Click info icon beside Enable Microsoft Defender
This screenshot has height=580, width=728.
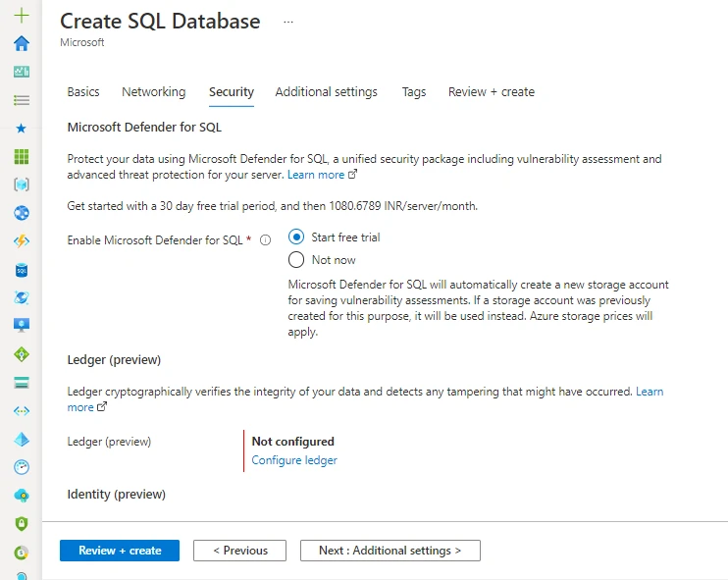tap(265, 240)
